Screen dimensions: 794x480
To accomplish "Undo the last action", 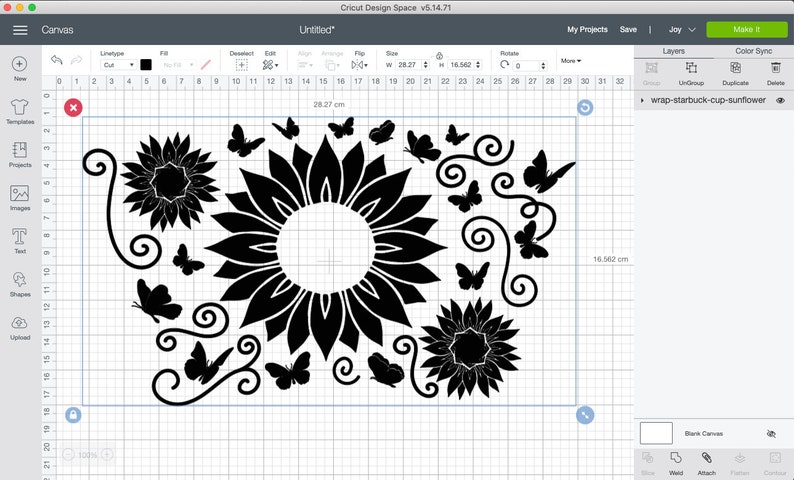I will click(57, 60).
